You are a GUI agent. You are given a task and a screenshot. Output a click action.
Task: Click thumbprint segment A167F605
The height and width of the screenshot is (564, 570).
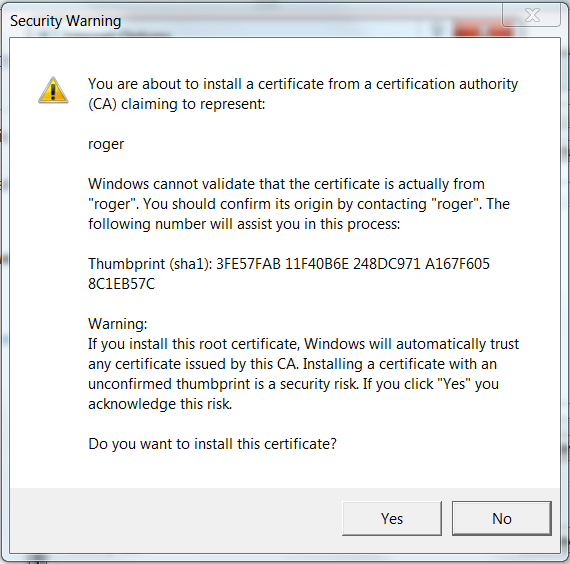457,264
